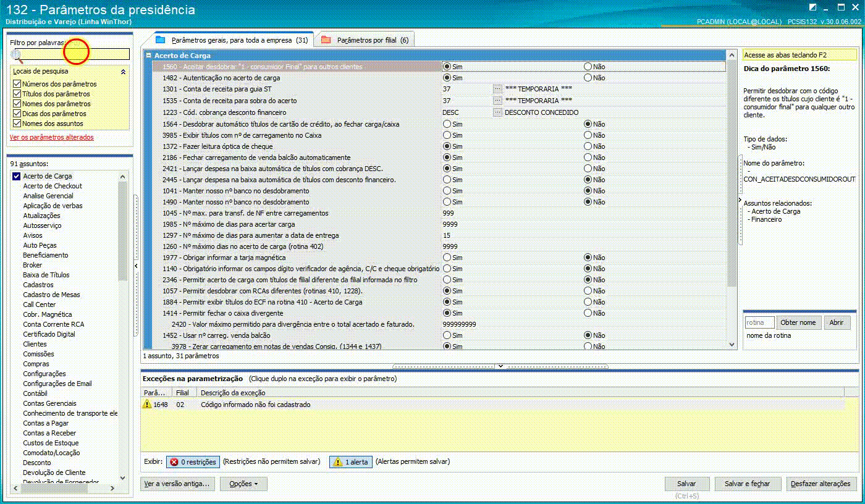Select Custos de Estoque subject

(51, 443)
